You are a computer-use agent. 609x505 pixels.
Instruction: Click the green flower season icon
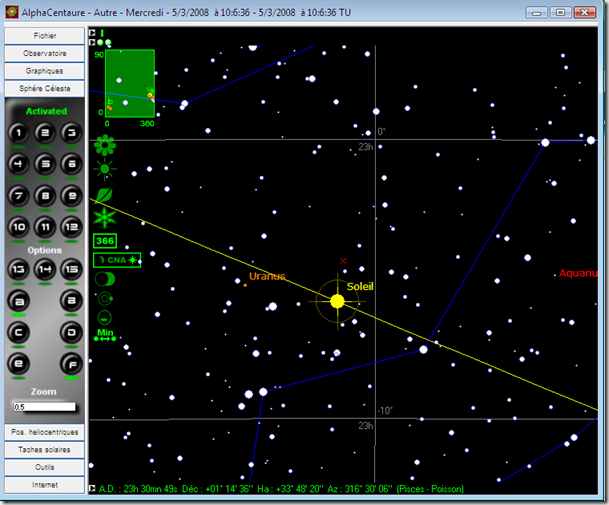(x=105, y=146)
